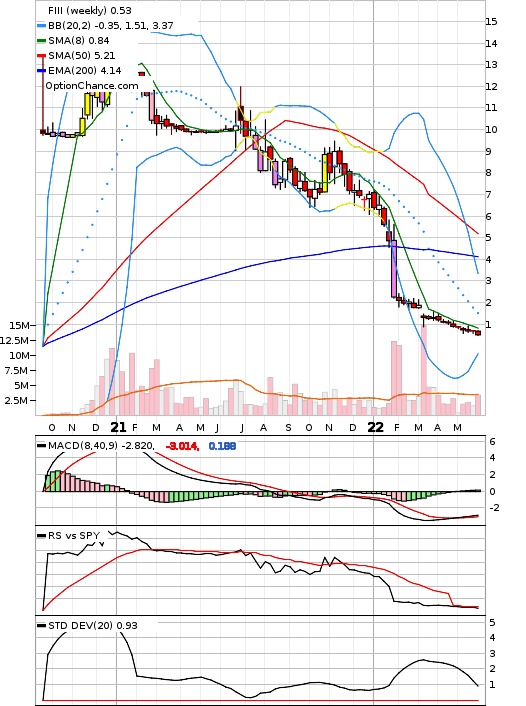This screenshot has height=706, width=526.
Task: Click the tallest pink volume bar in March
Action: point(424,369)
